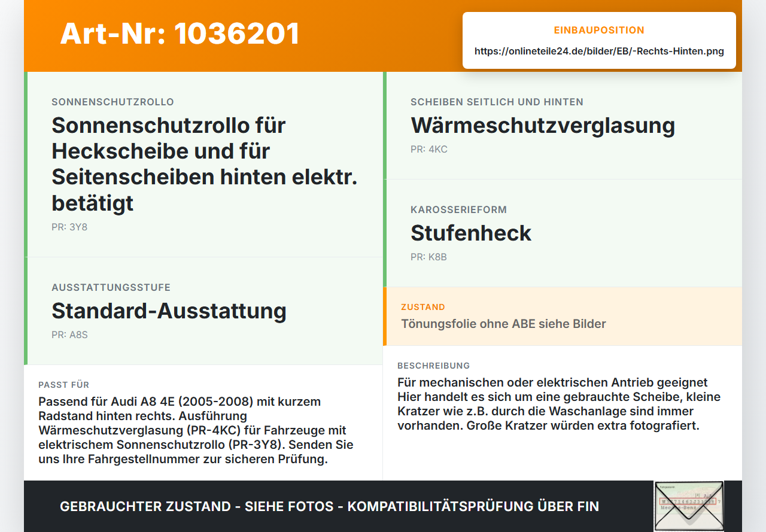Click the Art-Nr: 1036201 heading

click(180, 34)
